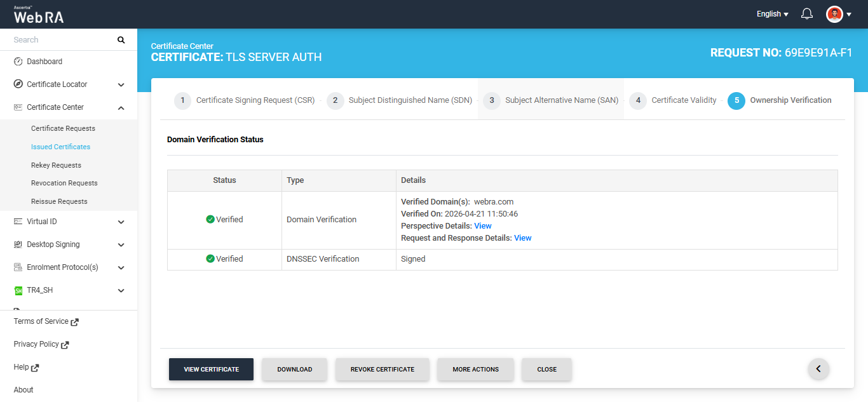Open the Help link
The width and height of the screenshot is (868, 402).
pyautogui.click(x=21, y=367)
